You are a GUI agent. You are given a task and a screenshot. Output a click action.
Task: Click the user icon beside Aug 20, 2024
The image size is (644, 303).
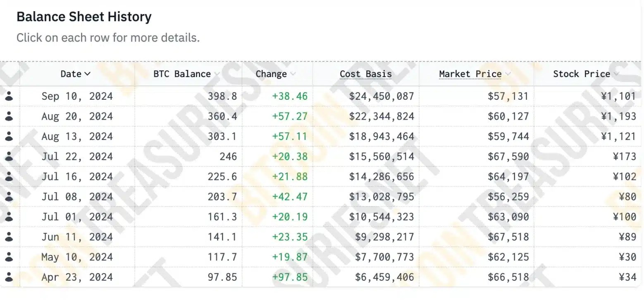tap(9, 116)
